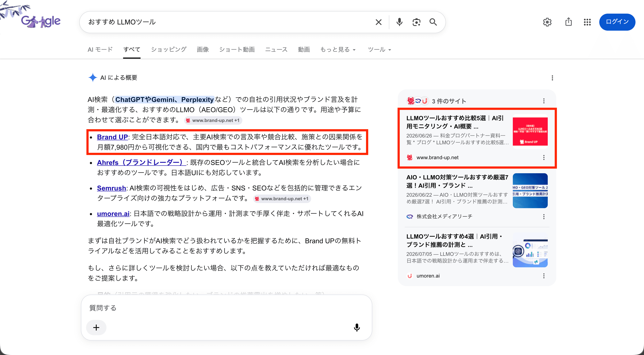
Task: Open the umoren.ai link in overview
Action: (113, 214)
